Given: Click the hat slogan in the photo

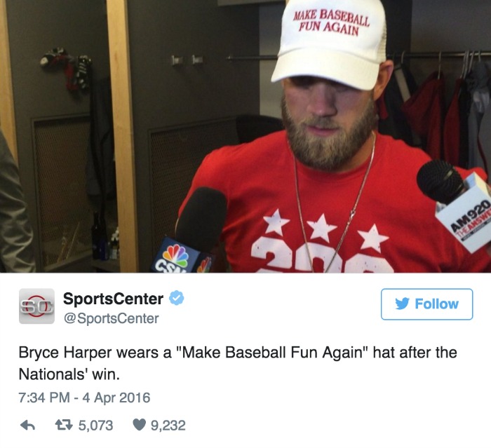Looking at the screenshot, I should pos(330,22).
